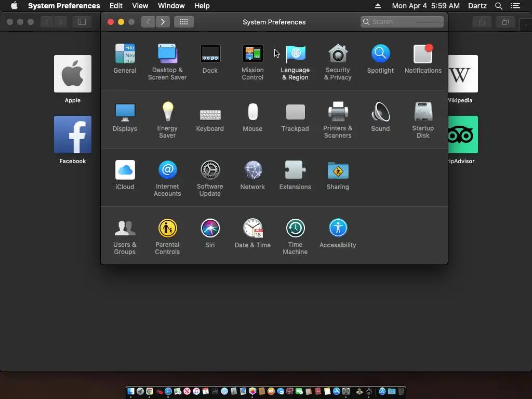Open Wikipedia favorite in Safari window
Image resolution: width=532 pixels, height=399 pixels.
[463, 79]
